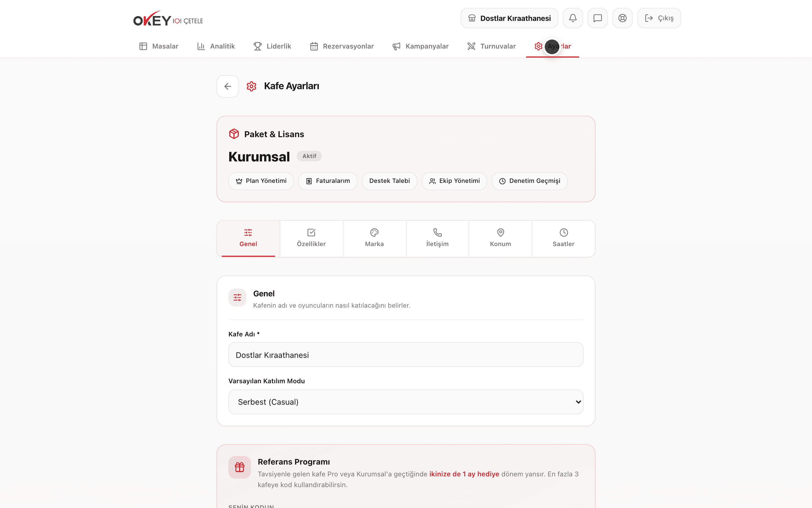This screenshot has width=812, height=508.
Task: Select the Saatler settings tab
Action: tap(564, 238)
